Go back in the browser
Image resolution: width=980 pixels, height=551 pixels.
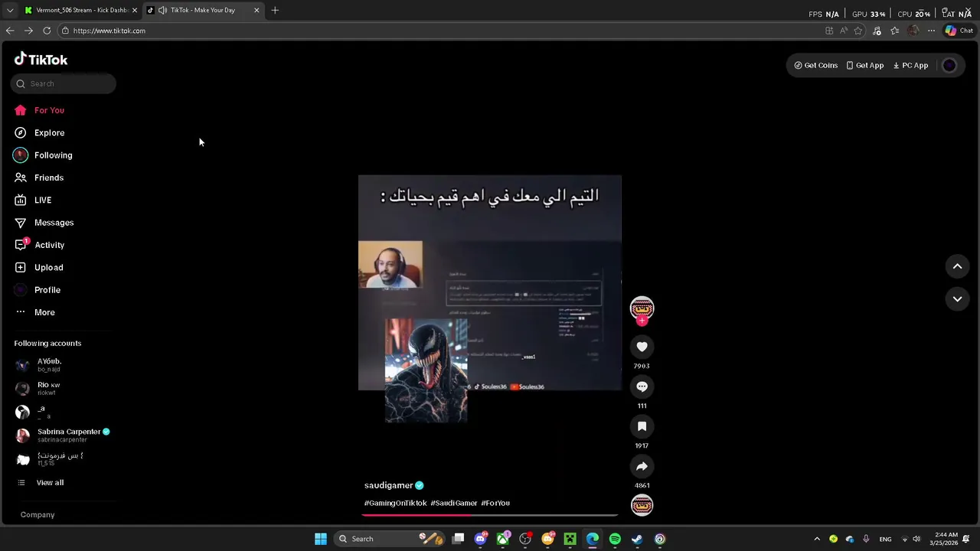pyautogui.click(x=10, y=31)
